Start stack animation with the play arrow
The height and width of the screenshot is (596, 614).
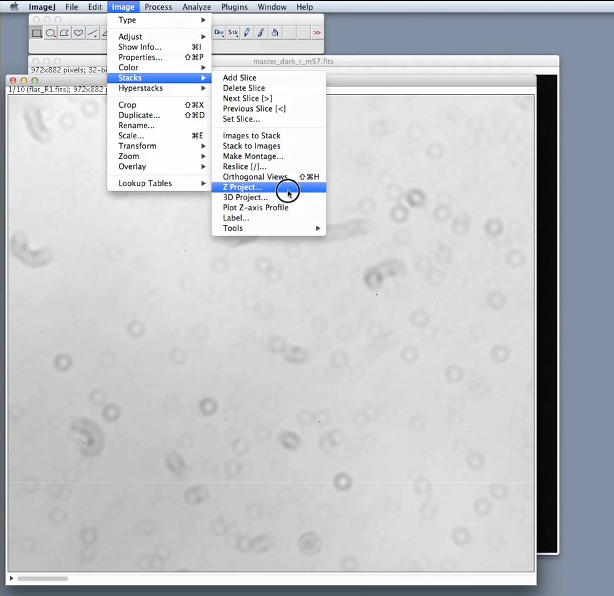[11, 578]
